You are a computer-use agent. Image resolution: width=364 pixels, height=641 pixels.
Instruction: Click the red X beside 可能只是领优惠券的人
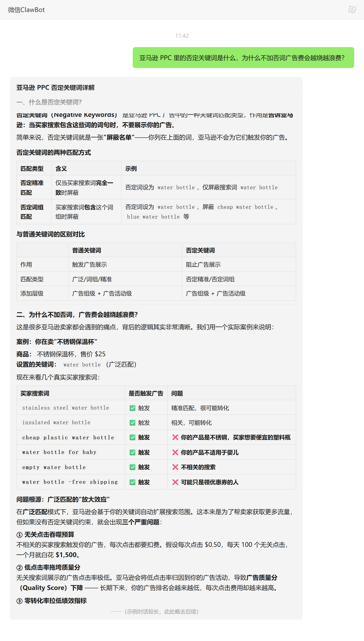point(175,482)
